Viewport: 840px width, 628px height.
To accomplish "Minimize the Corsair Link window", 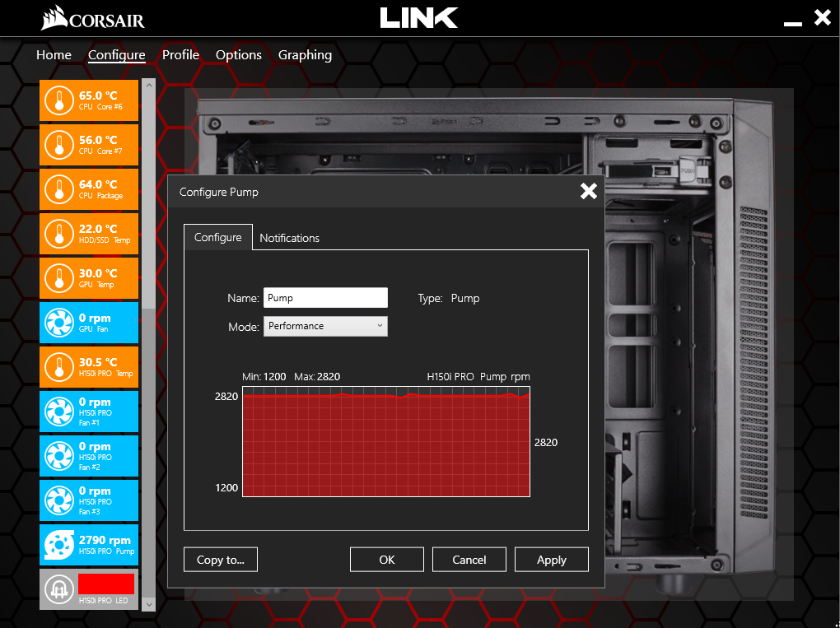I will point(793,24).
